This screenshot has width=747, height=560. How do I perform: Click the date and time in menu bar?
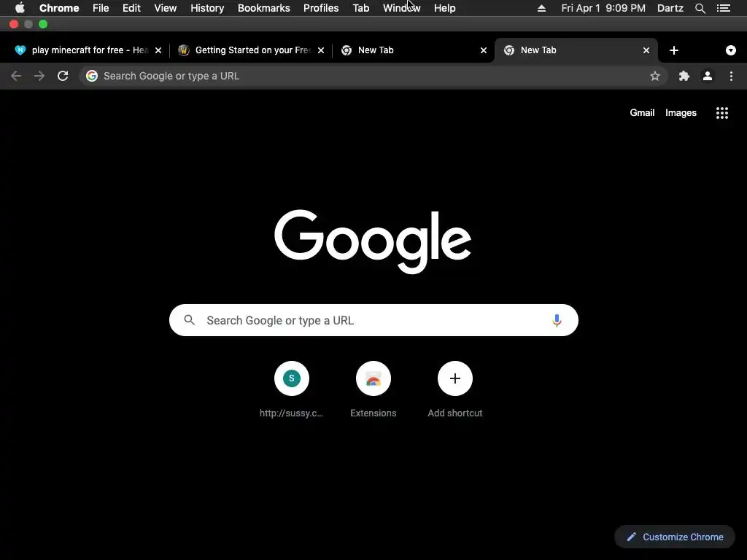pos(603,8)
